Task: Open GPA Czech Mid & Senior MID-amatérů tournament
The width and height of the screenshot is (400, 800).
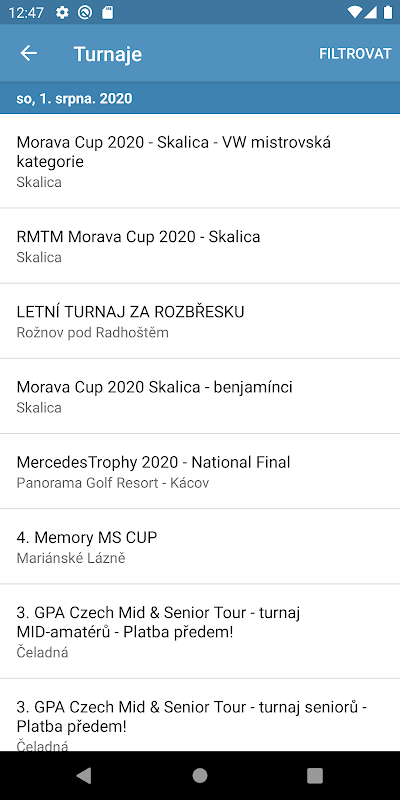Action: click(200, 631)
